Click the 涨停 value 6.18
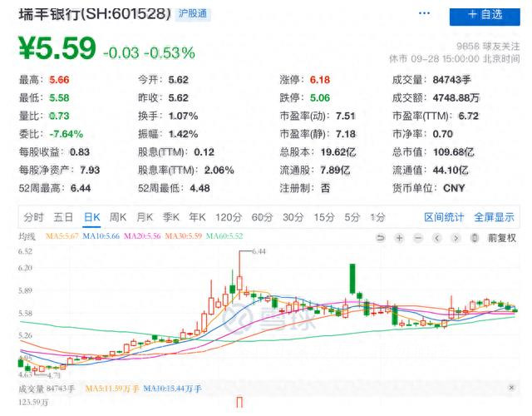 coord(320,80)
